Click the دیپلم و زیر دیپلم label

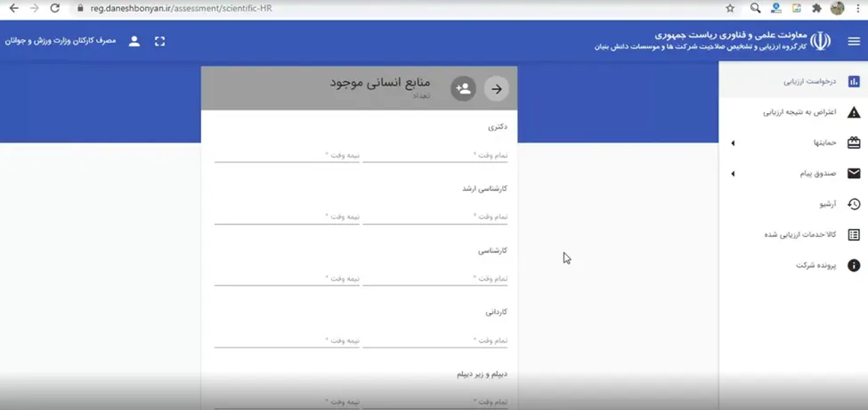click(483, 374)
